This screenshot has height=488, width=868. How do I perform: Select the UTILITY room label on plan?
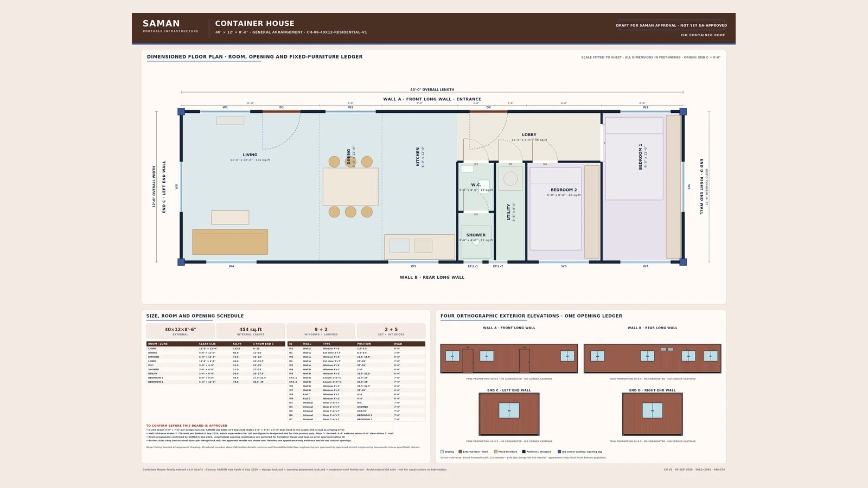(x=508, y=212)
